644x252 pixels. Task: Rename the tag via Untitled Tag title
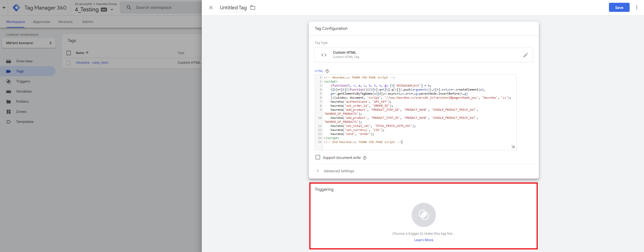[233, 8]
